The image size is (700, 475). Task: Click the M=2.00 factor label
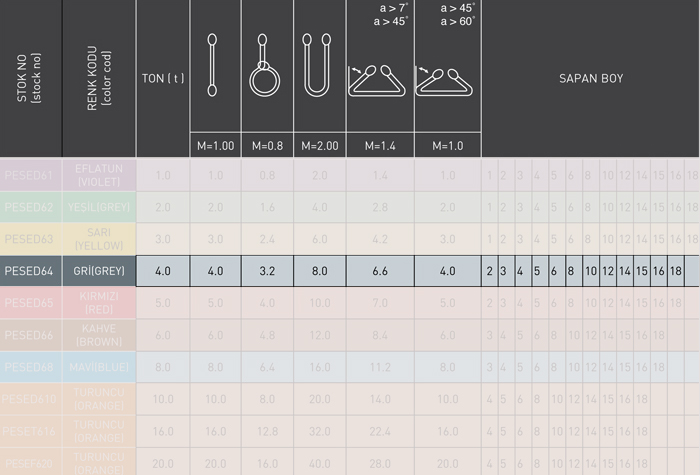[x=320, y=146]
